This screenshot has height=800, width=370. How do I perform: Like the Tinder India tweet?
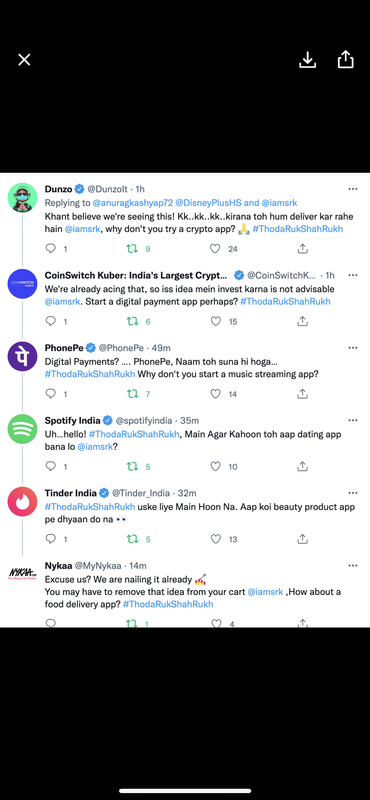(216, 539)
